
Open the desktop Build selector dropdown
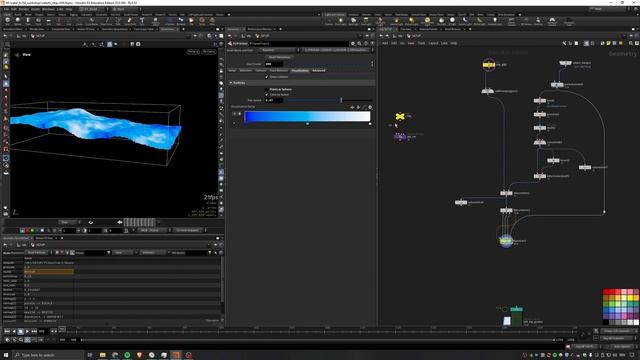point(93,9)
